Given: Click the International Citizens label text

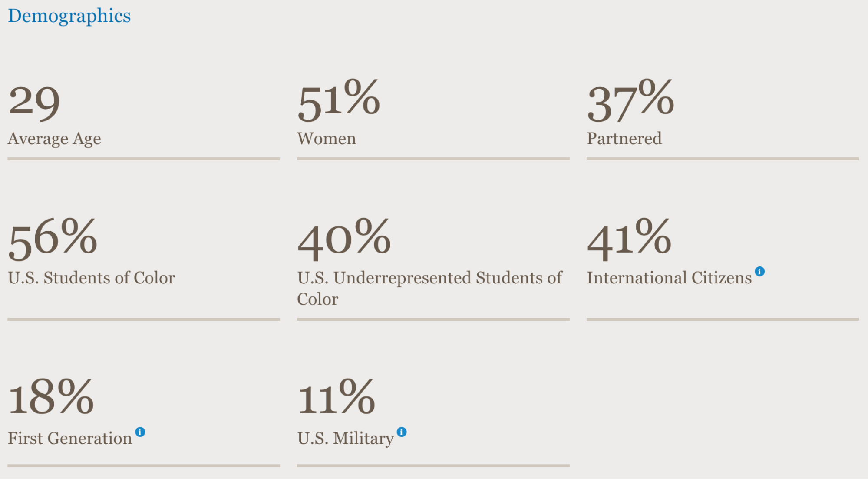Looking at the screenshot, I should pos(669,278).
